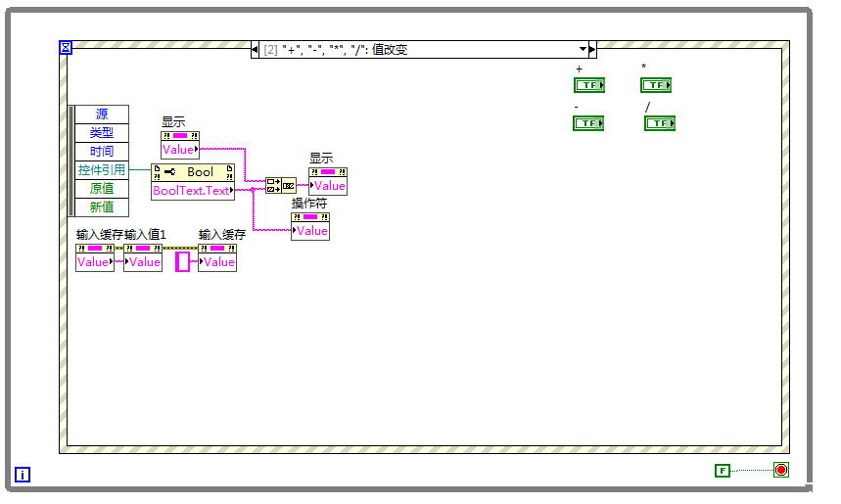Viewport: 841px width, 504px height.
Task: Click the False boolean constant
Action: pyautogui.click(x=723, y=471)
